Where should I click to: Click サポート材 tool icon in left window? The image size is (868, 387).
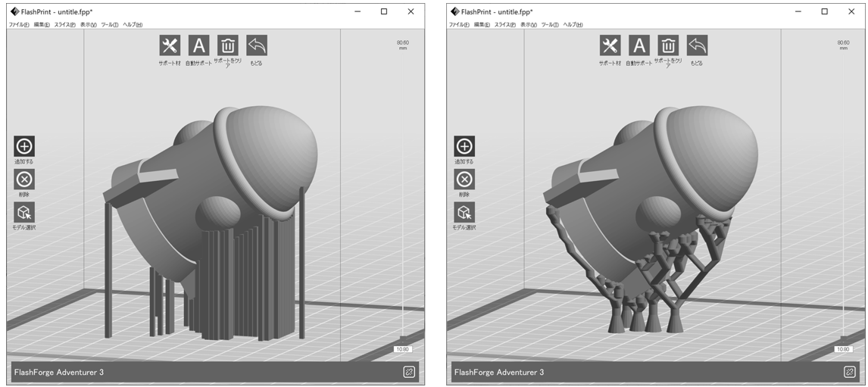(170, 45)
